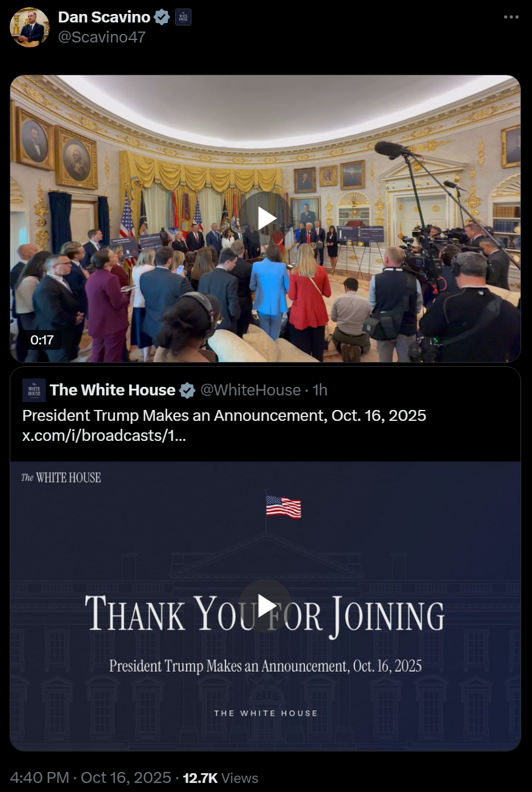Screen dimensions: 532x792
Task: Open the x.com/i/broadcasts link
Action: coord(104,436)
